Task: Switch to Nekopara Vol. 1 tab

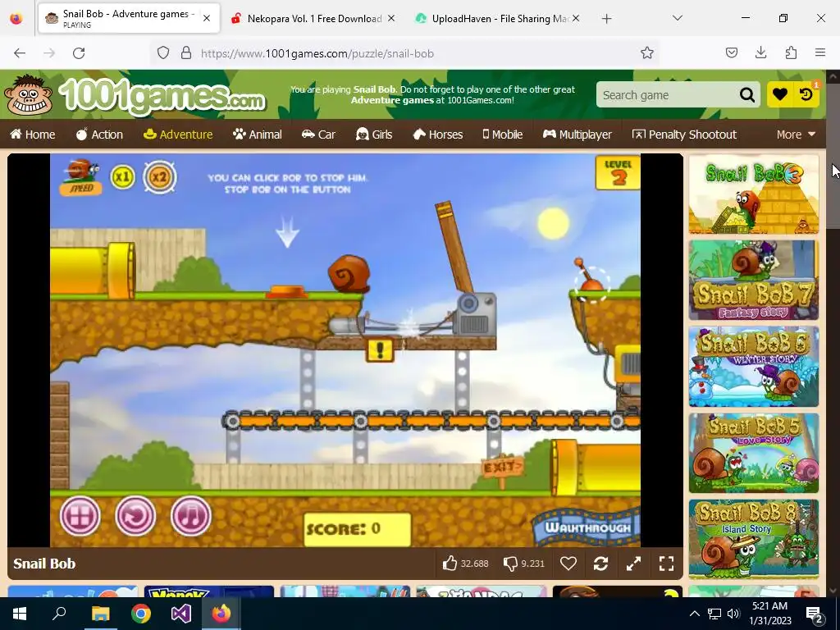Action: (314, 18)
